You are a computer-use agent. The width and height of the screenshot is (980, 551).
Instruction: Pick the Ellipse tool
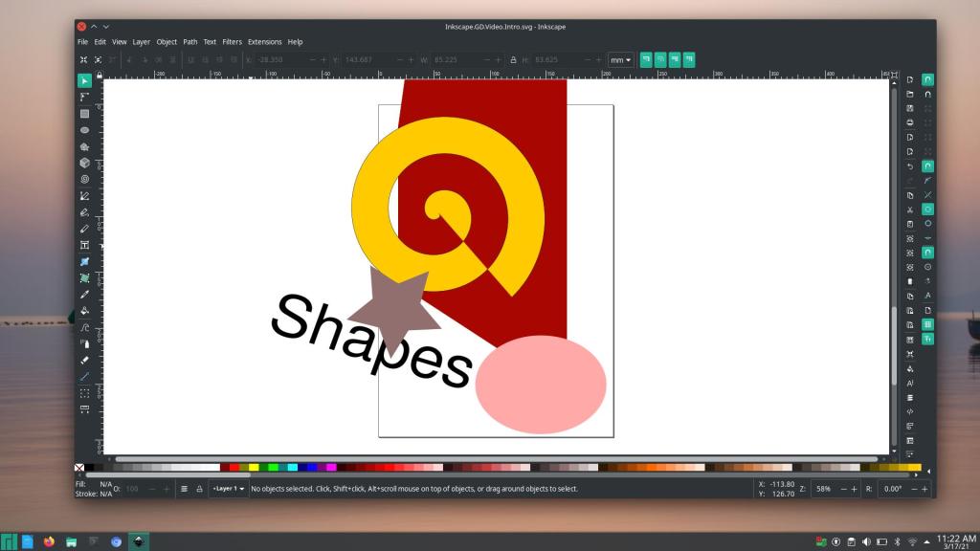pyautogui.click(x=84, y=130)
